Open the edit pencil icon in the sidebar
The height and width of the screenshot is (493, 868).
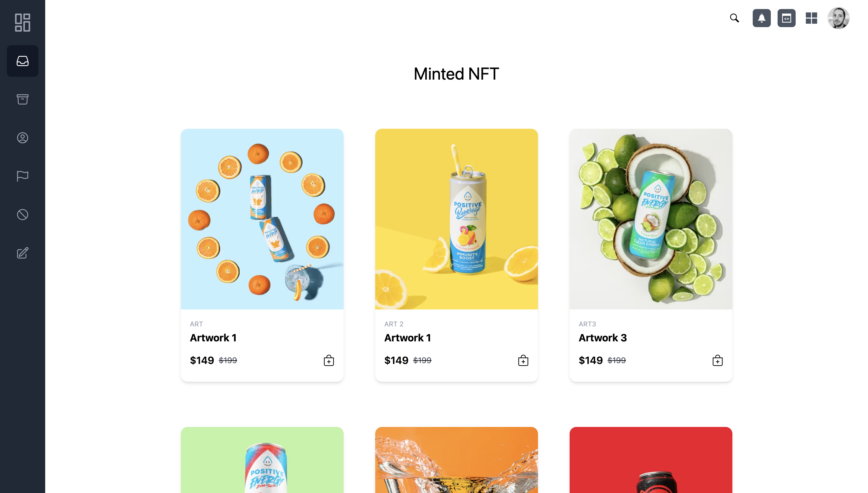pyautogui.click(x=22, y=253)
